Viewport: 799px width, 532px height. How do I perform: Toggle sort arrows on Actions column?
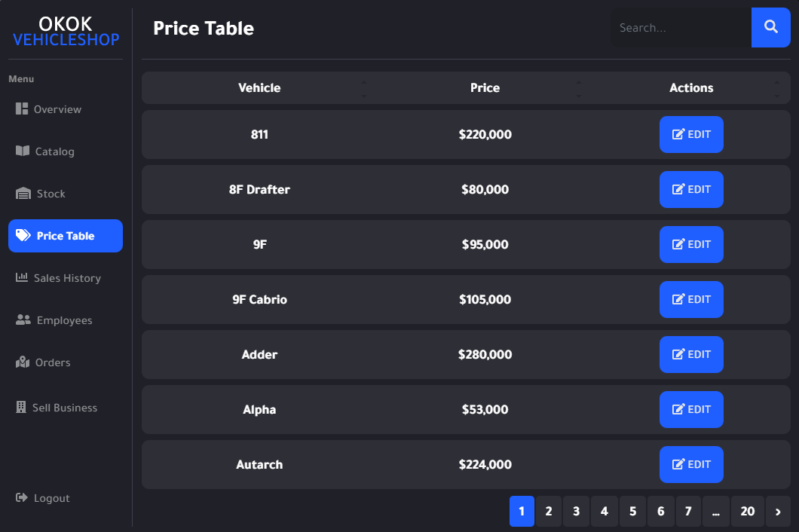pos(777,88)
